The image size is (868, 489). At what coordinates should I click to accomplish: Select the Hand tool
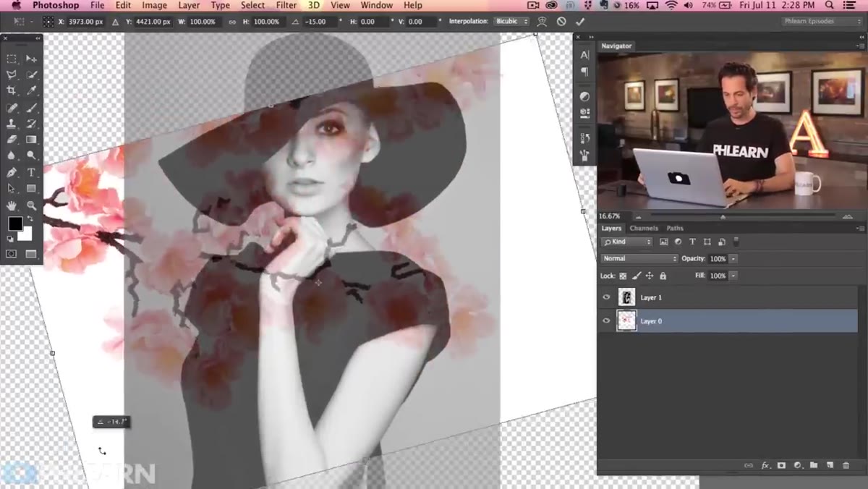coord(12,205)
